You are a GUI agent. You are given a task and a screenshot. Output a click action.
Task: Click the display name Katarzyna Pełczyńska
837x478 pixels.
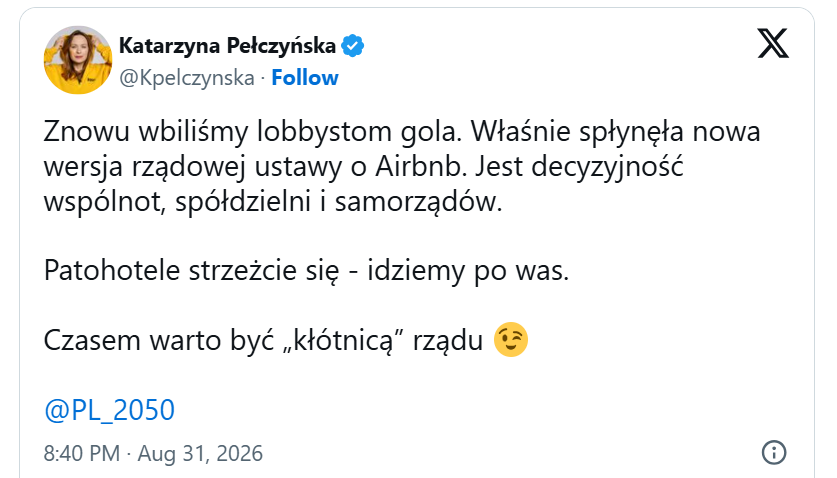coord(227,45)
